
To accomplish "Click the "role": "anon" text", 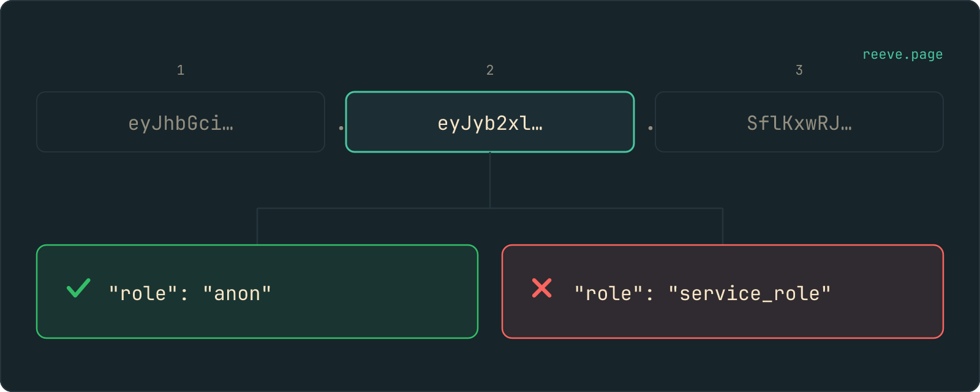I will pos(190,293).
